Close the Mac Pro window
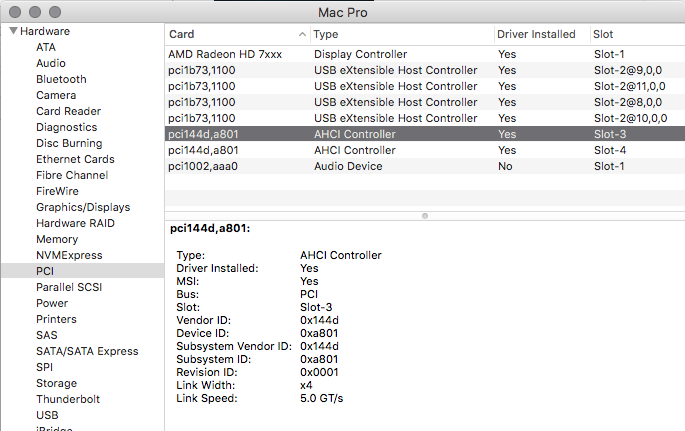685x431 pixels. pyautogui.click(x=15, y=12)
